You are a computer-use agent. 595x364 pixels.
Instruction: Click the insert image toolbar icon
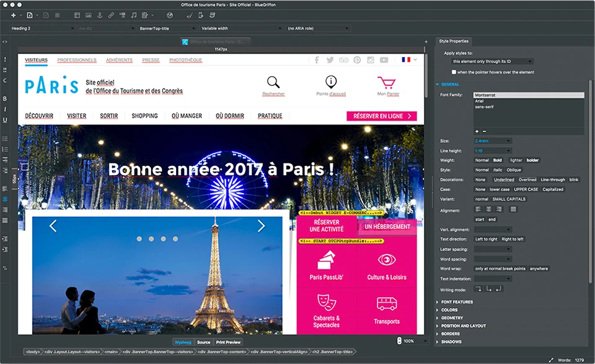88,14
